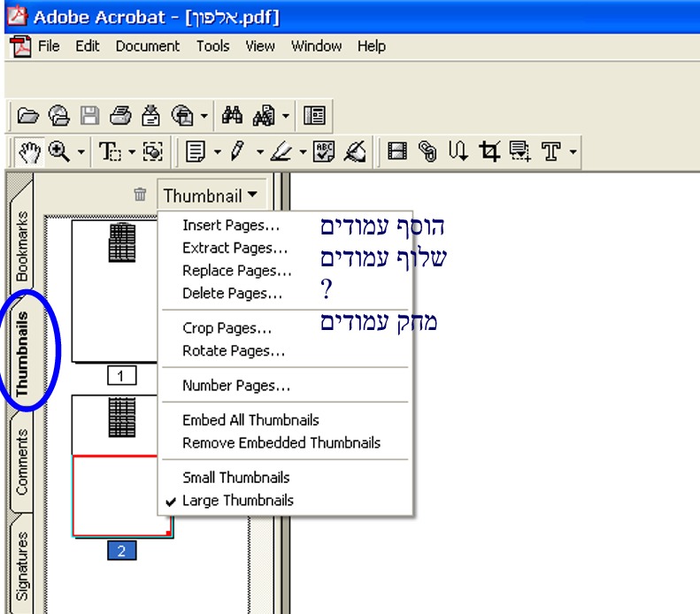700x614 pixels.
Task: Click the Spell Check ABC icon
Action: point(324,151)
